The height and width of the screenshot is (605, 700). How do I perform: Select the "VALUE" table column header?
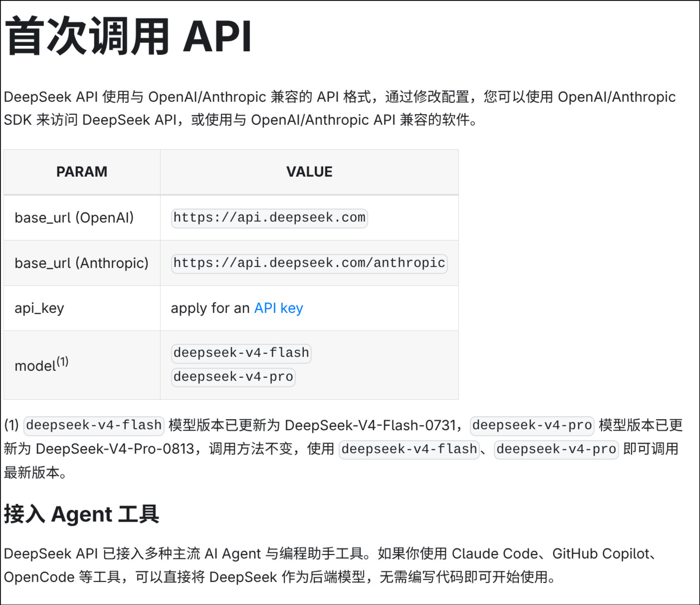pyautogui.click(x=309, y=172)
